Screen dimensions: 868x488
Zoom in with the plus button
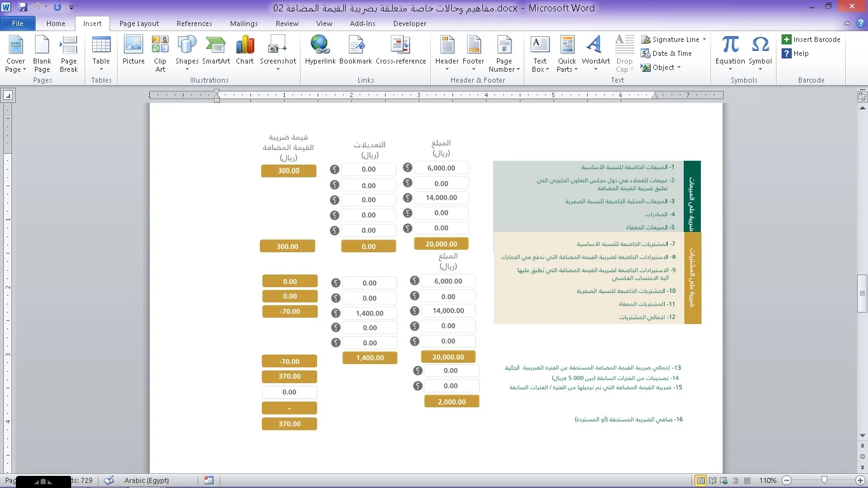[x=861, y=480]
